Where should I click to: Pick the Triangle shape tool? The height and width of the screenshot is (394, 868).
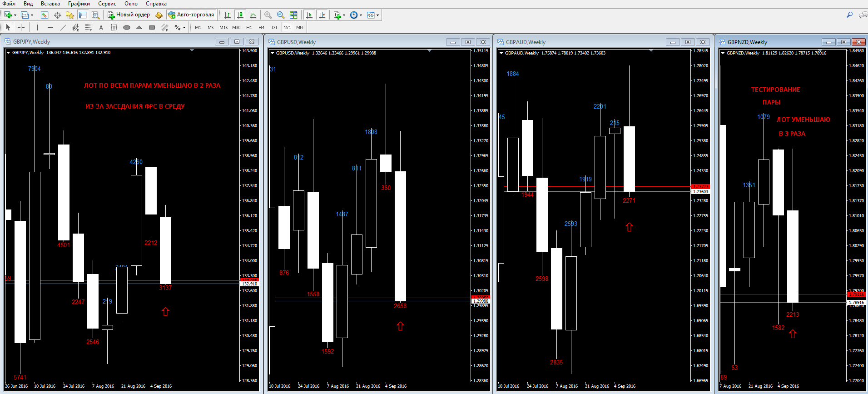click(139, 27)
